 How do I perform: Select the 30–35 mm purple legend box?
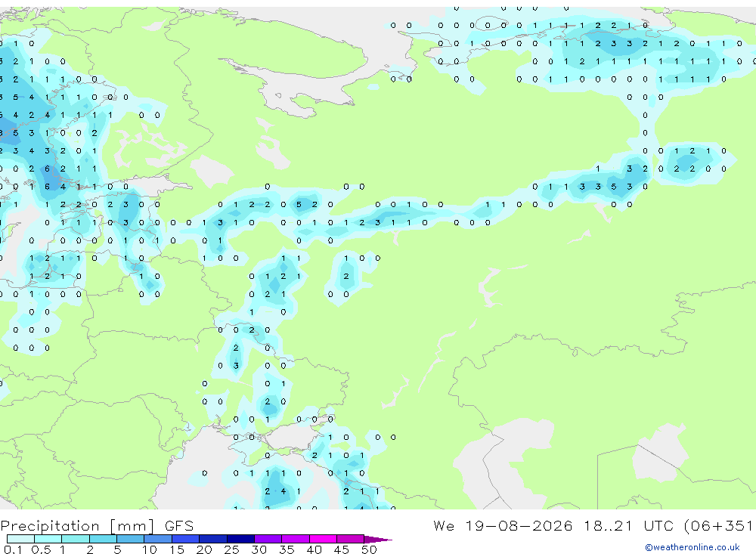268,539
